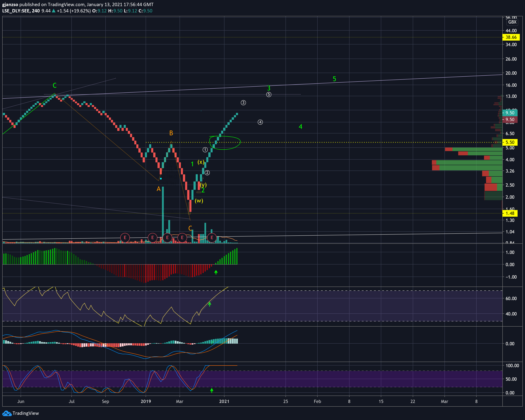
Task: Click the 25 label on time axis
Action: 286,401
